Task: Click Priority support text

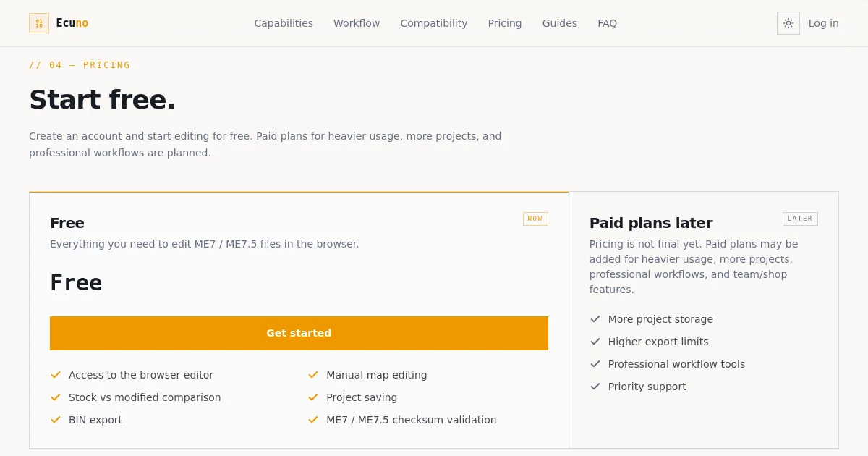Action: click(x=647, y=387)
